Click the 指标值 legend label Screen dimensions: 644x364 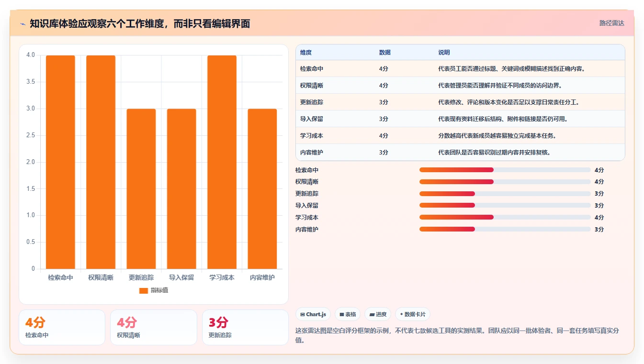(159, 290)
